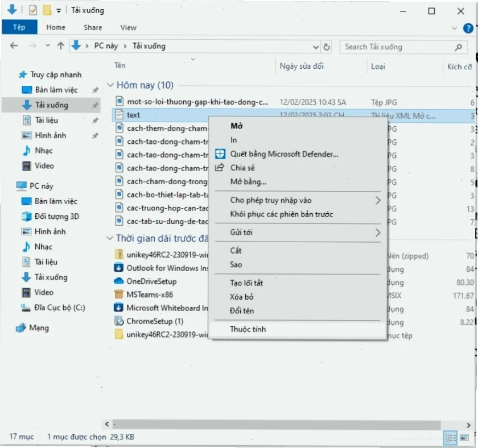Click the Đĩa Cục bộ (C:) drive icon

tap(26, 308)
